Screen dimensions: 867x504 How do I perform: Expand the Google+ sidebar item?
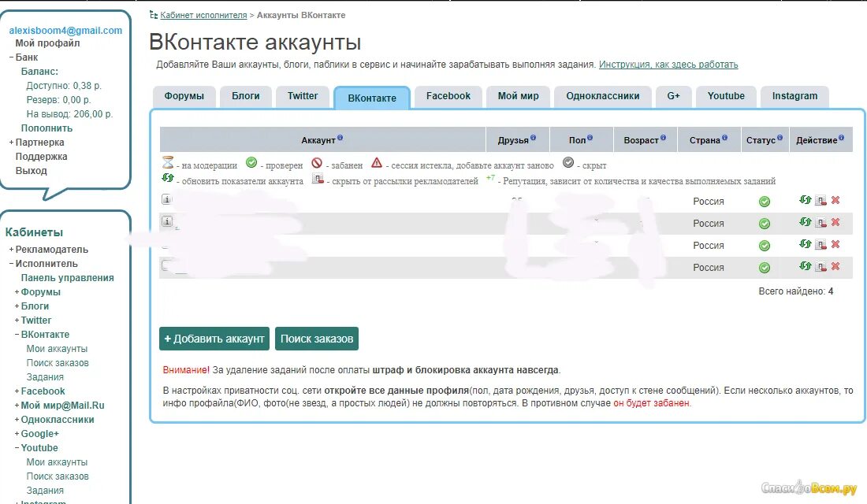point(17,435)
